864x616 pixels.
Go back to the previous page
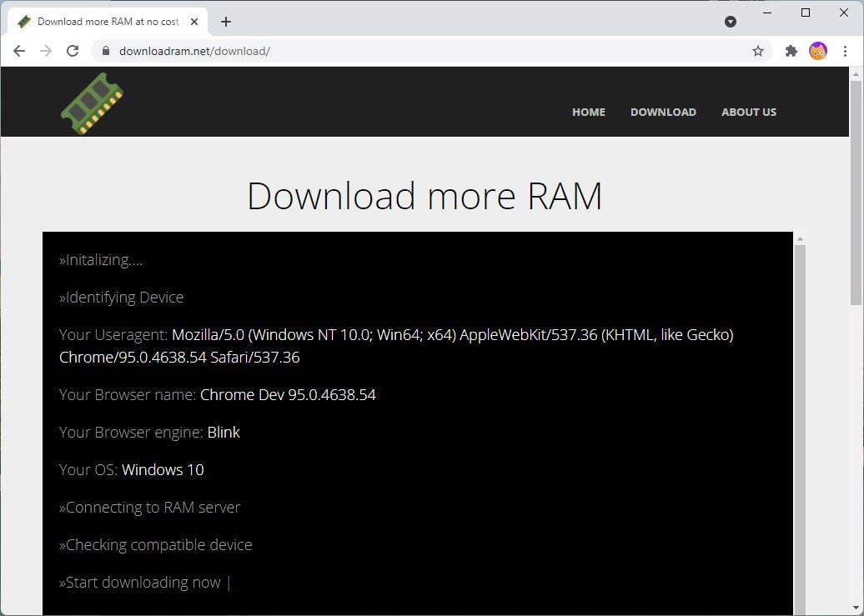(x=19, y=51)
